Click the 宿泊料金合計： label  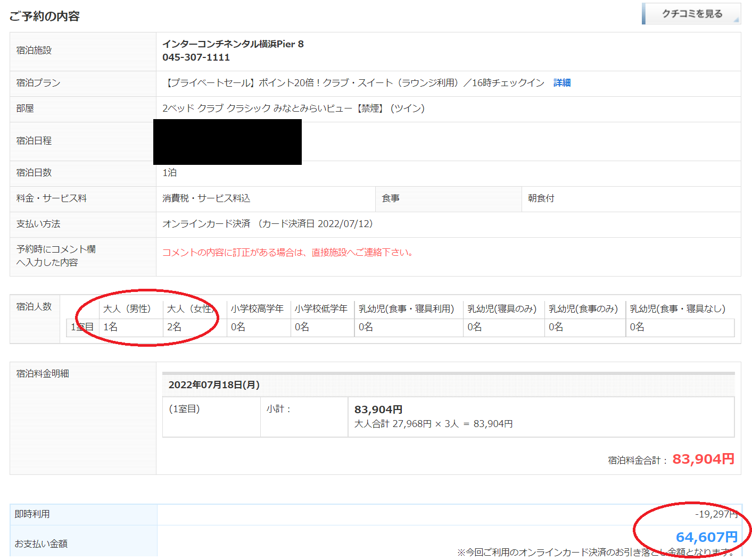tap(638, 461)
